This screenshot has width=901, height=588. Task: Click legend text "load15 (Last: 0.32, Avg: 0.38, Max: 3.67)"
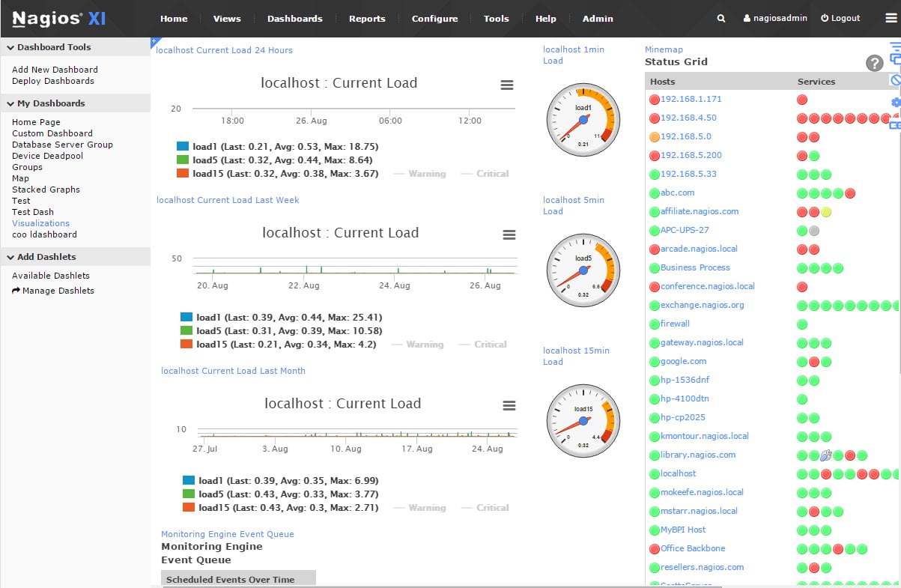(285, 174)
